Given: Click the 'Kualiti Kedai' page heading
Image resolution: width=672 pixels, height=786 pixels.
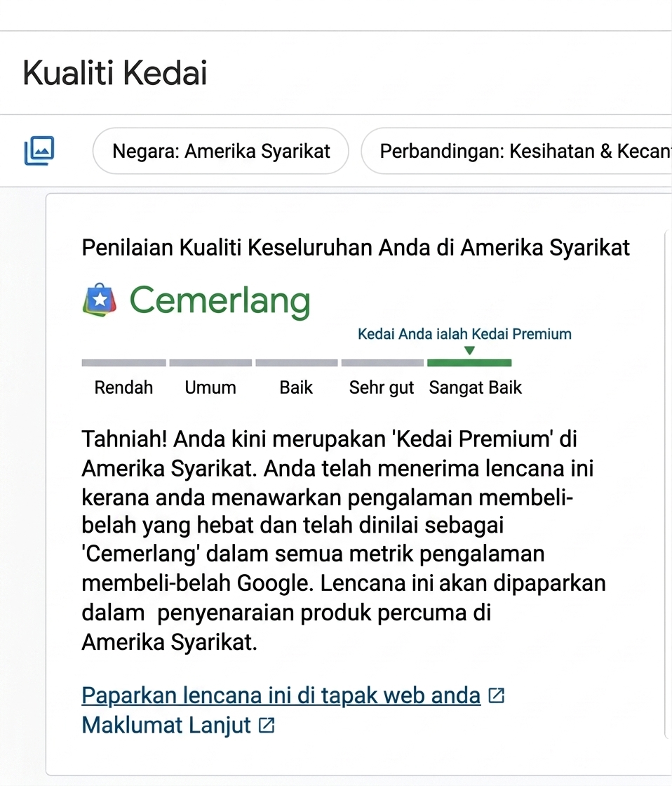Looking at the screenshot, I should (115, 73).
